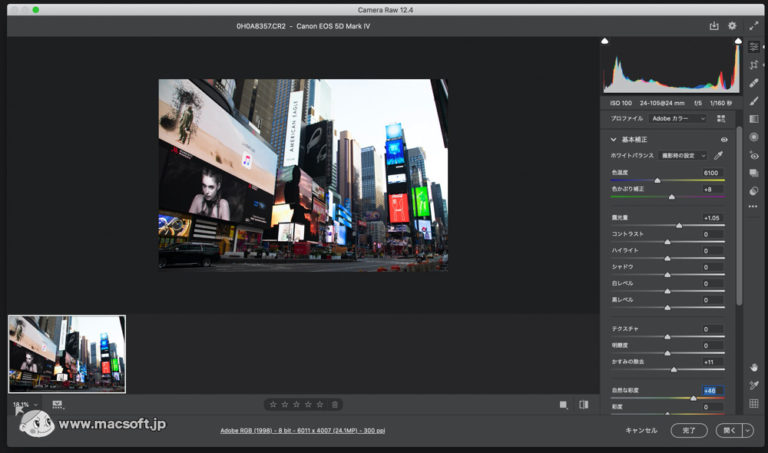The width and height of the screenshot is (768, 453).
Task: Click the main Times Square preview image
Action: click(303, 175)
